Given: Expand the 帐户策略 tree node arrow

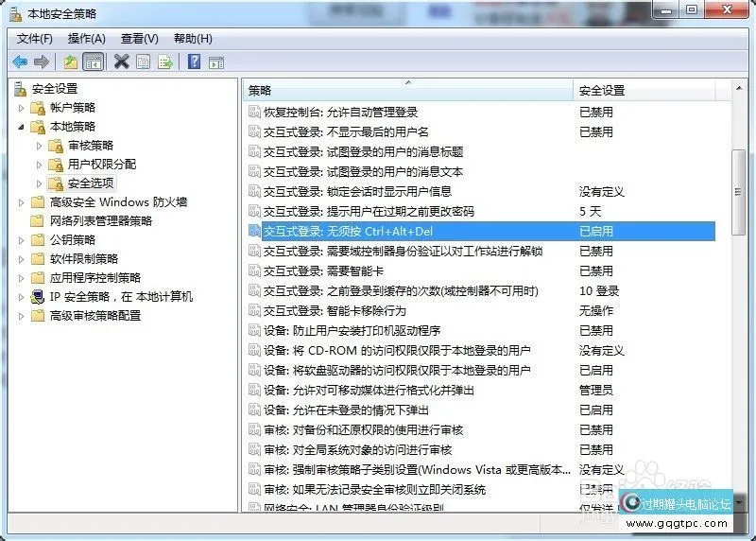Looking at the screenshot, I should (x=21, y=108).
